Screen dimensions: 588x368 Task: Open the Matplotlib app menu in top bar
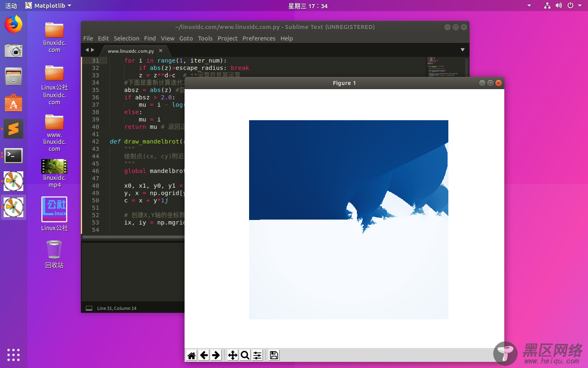coord(48,6)
